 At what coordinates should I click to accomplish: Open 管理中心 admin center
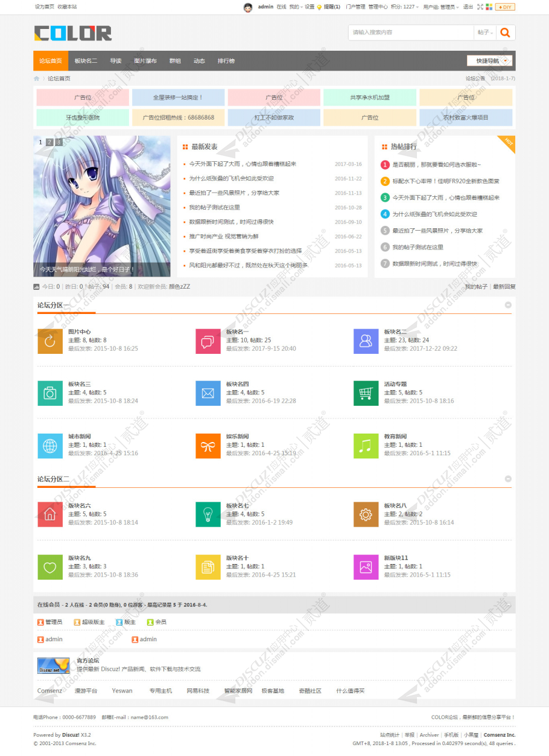378,7
